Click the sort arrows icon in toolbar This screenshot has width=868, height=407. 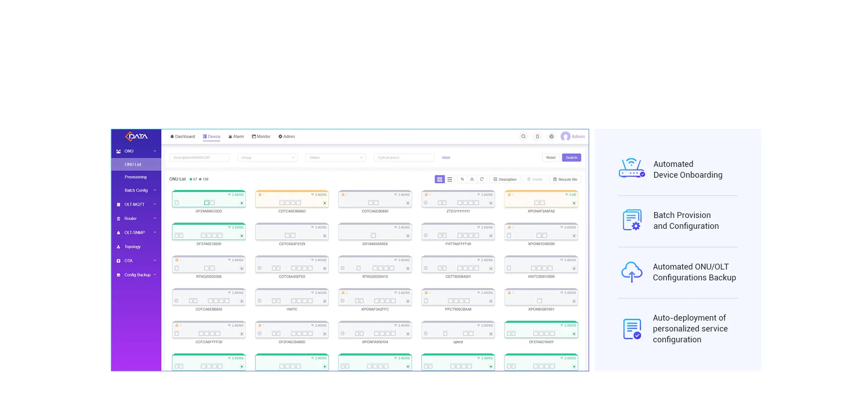tap(462, 180)
